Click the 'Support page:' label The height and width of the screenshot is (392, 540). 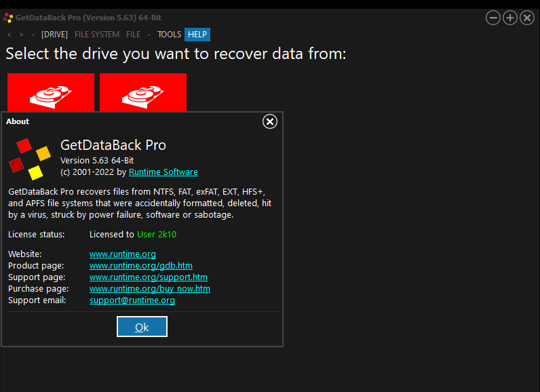click(x=37, y=277)
